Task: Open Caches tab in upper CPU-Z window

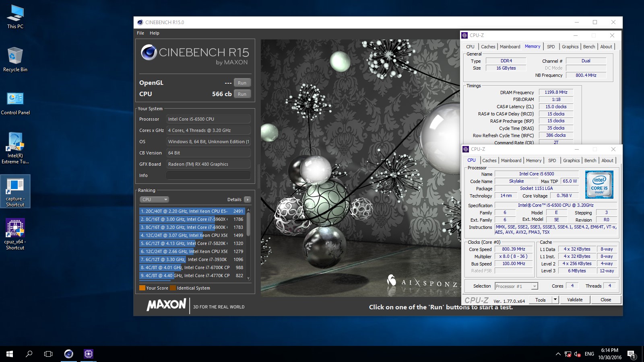Action: tap(488, 47)
